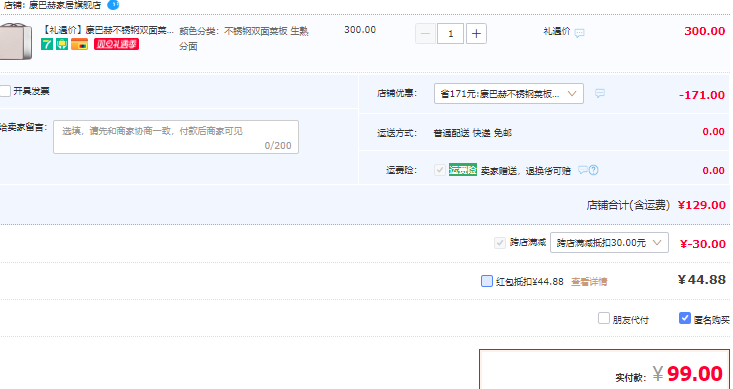Open the 查看详情 link for red packet
The height and width of the screenshot is (389, 733).
(x=589, y=281)
